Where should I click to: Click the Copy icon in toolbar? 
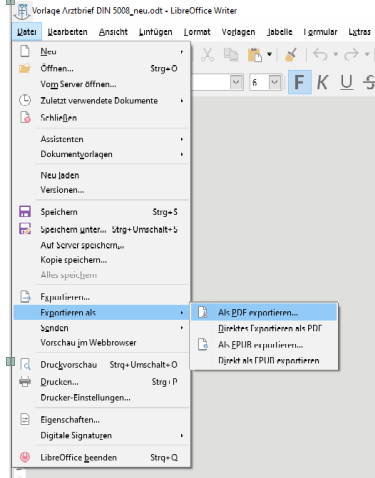tap(231, 55)
